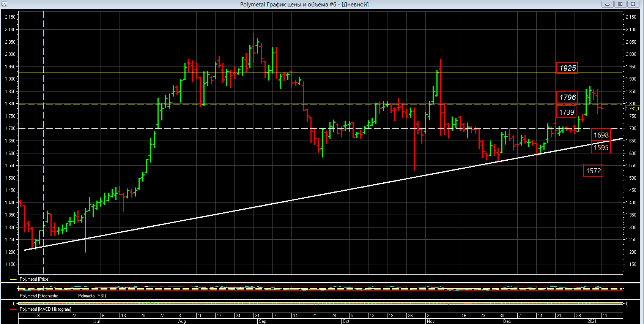Click the Dec month label on time axis
Viewport: 644px width, 324px height.
point(507,321)
